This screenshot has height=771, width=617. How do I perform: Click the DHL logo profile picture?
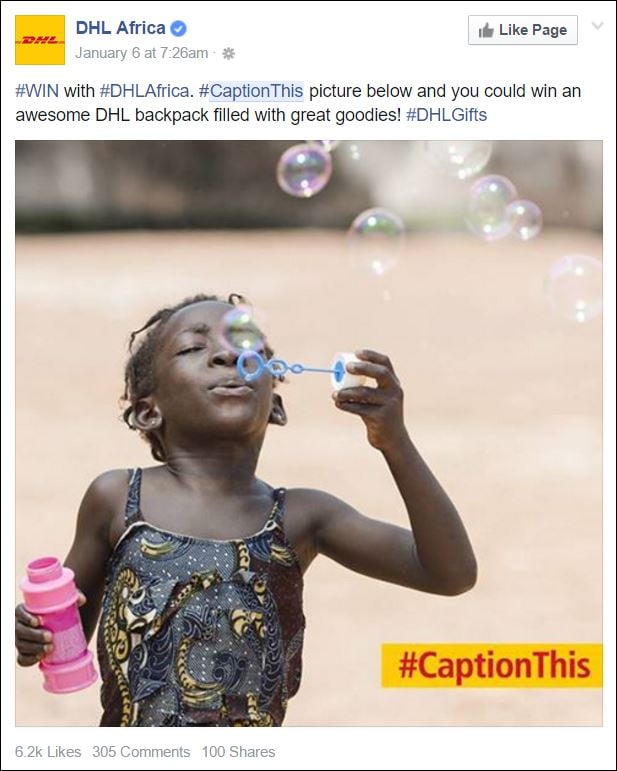coord(40,40)
